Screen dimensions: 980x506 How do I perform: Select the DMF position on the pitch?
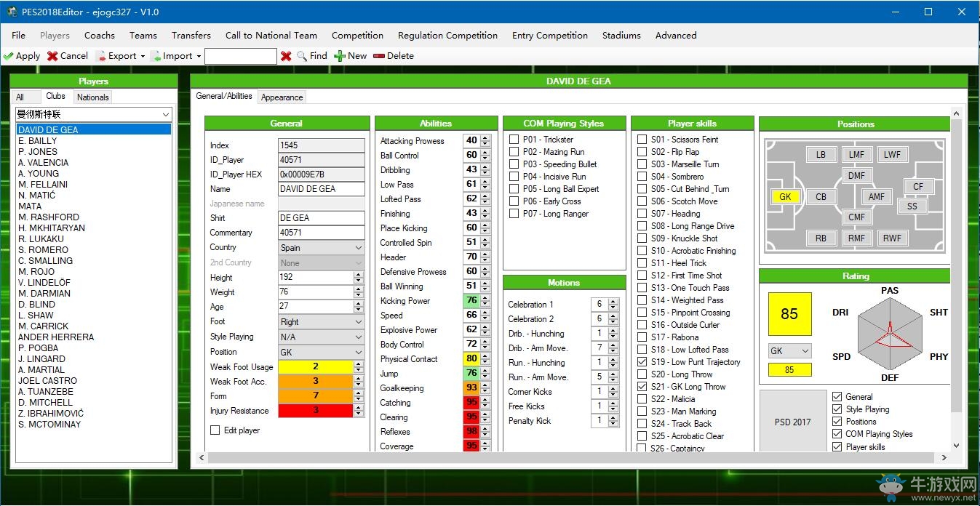856,176
